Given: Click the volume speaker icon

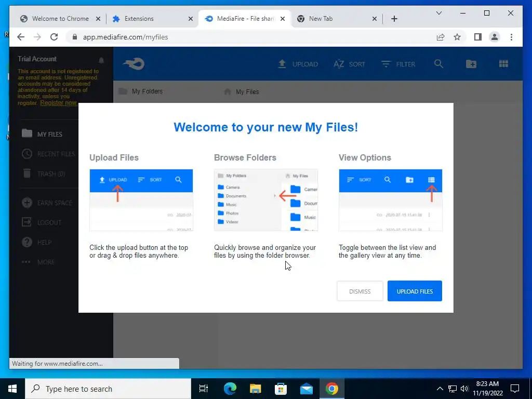Looking at the screenshot, I should tap(464, 389).
